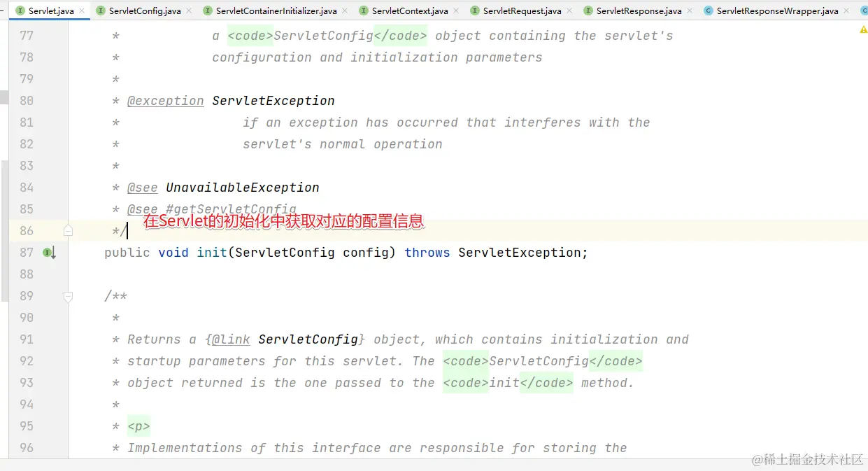Click the yellow warning inspection icon

[x=863, y=30]
